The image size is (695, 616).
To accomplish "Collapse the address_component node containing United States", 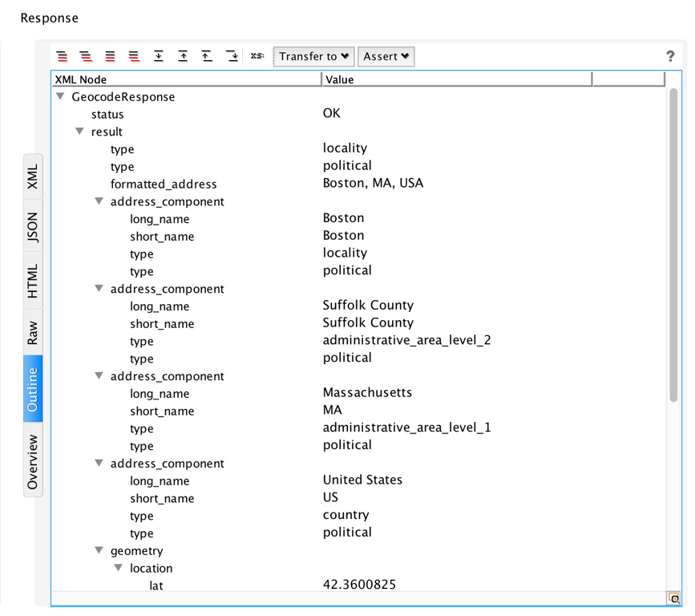I will click(99, 463).
